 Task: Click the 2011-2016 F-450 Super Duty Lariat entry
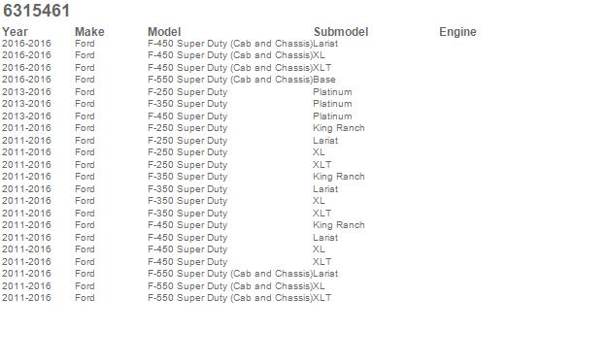(170, 237)
